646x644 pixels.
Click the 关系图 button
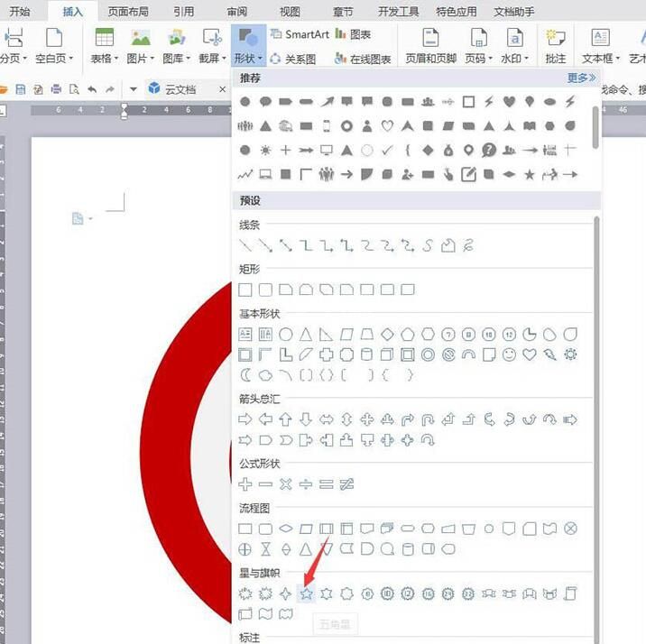click(293, 59)
